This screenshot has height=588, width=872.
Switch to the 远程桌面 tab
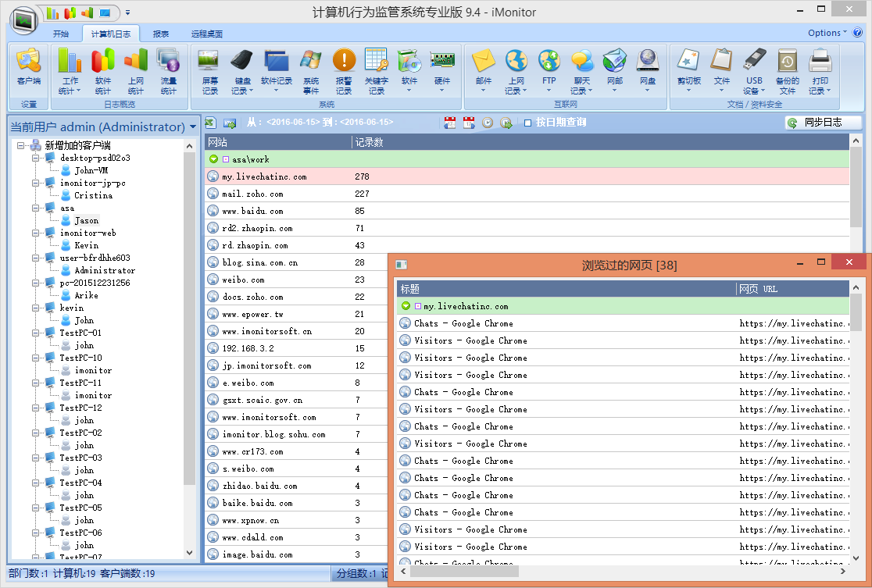(x=206, y=34)
